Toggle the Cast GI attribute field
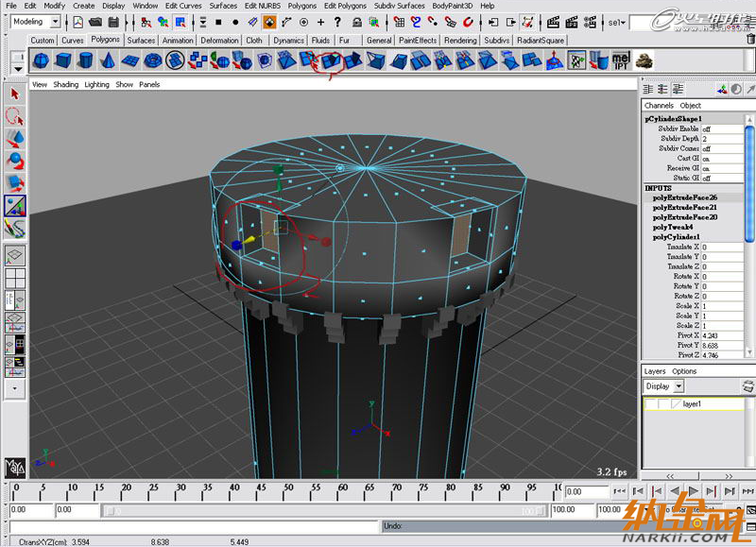The height and width of the screenshot is (547, 756). click(721, 159)
